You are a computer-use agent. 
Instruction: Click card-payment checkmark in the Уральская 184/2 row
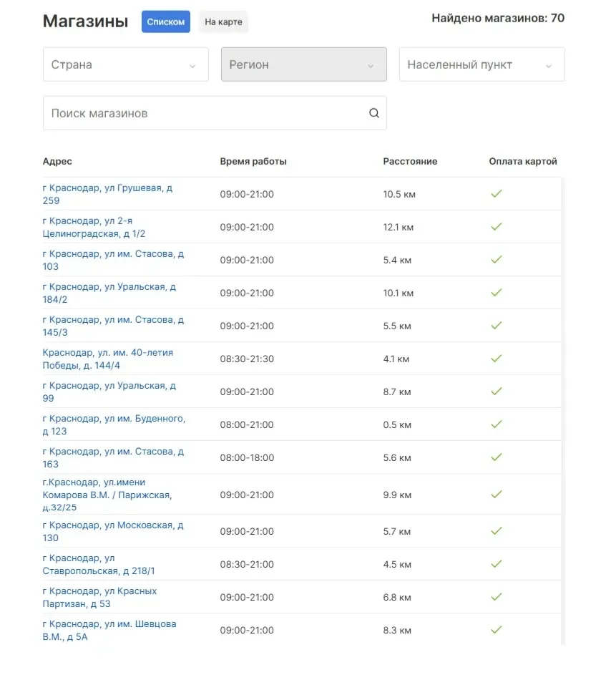coord(497,292)
